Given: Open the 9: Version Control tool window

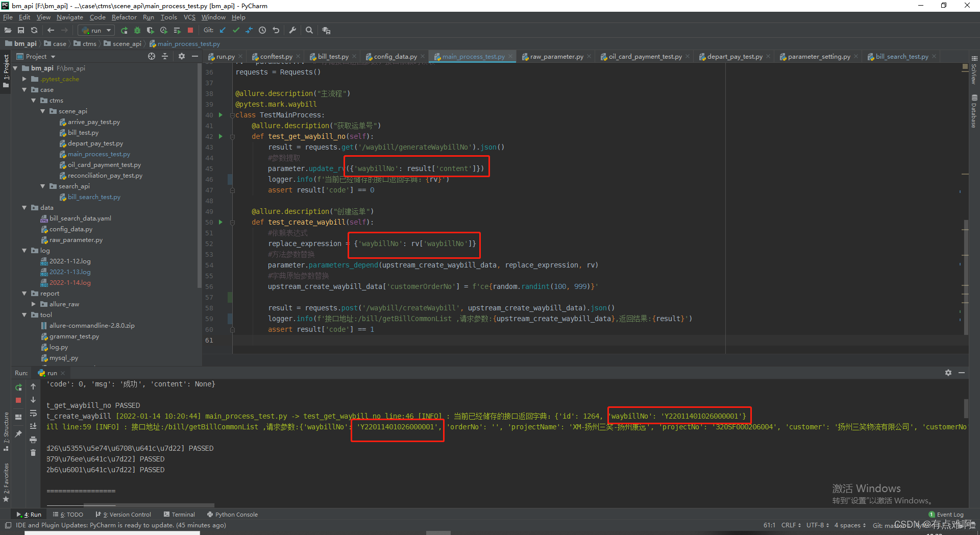Looking at the screenshot, I should [123, 515].
